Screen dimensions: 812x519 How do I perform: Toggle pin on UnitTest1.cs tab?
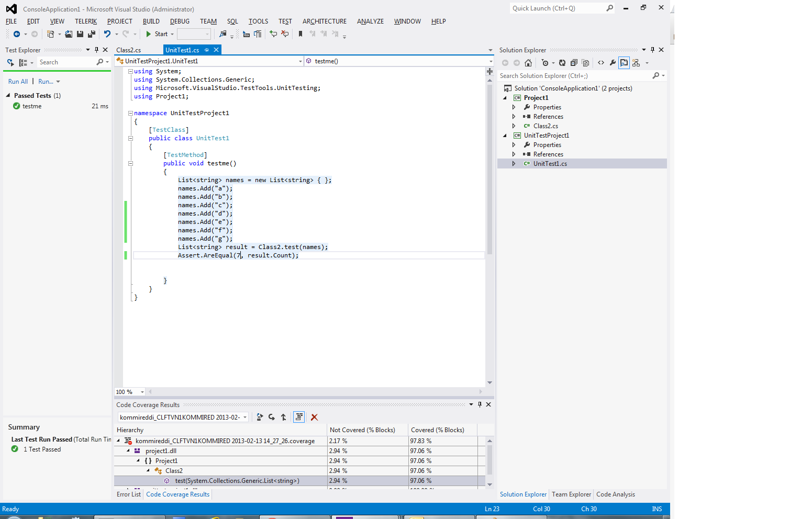pyautogui.click(x=207, y=50)
